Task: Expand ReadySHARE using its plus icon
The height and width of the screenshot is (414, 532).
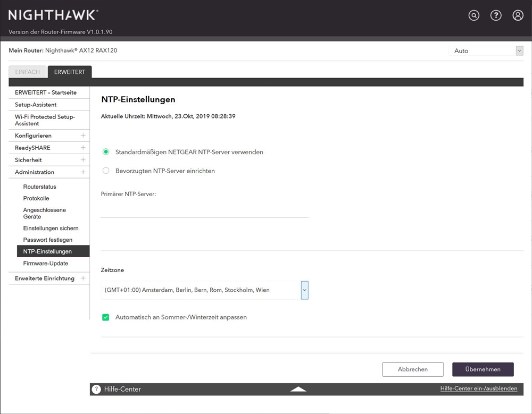Action: [83, 148]
